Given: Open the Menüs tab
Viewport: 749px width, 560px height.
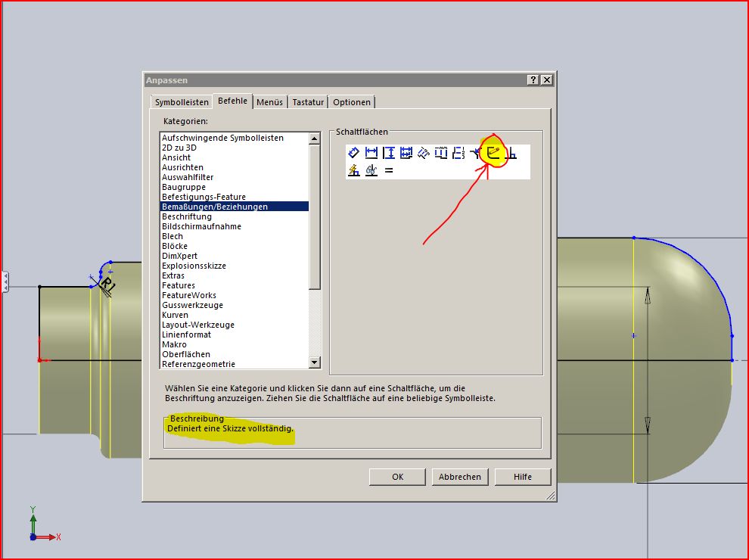Looking at the screenshot, I should pos(269,102).
